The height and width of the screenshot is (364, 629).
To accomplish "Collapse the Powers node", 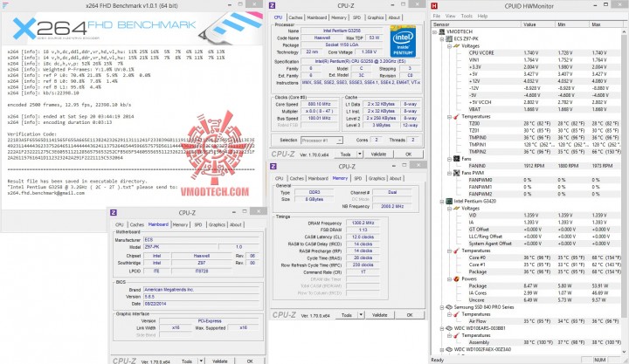I will pyautogui.click(x=449, y=279).
